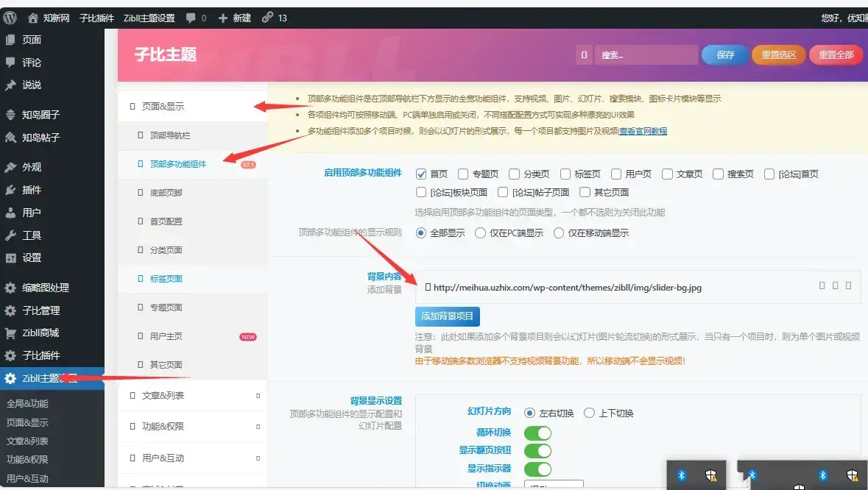Click the 重置选区 button

coord(778,54)
